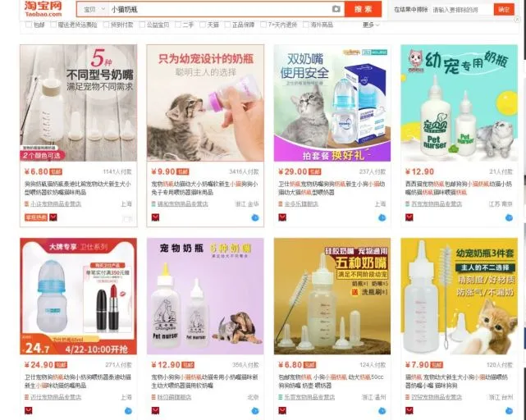Enable the 包邮 free shipping checkbox

click(x=29, y=25)
